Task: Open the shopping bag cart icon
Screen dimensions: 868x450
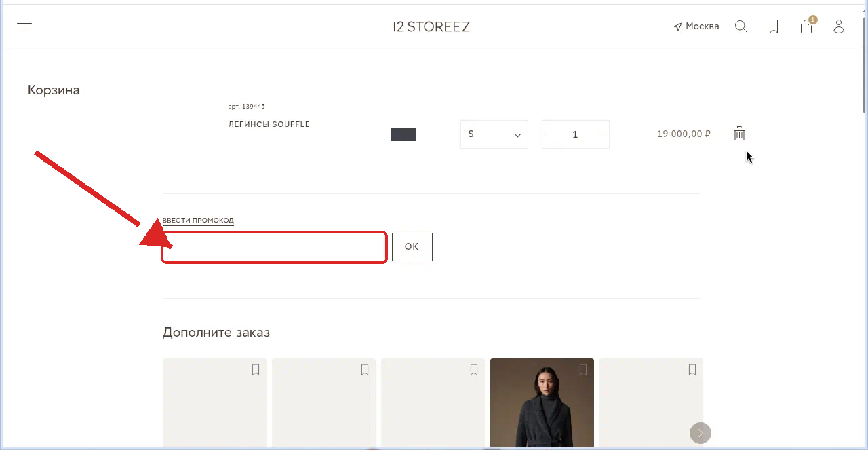Action: point(806,26)
